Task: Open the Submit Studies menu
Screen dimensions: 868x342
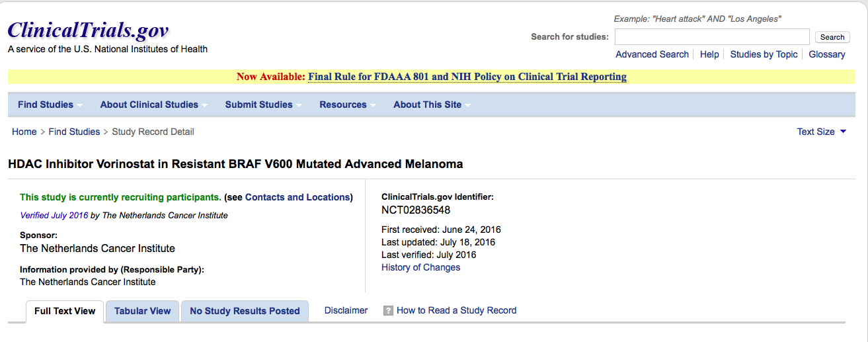Action: click(x=263, y=105)
